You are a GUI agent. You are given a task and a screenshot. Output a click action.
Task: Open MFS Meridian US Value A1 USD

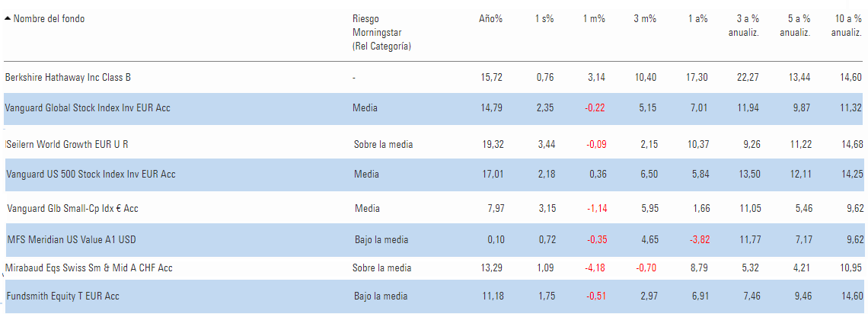tap(72, 240)
